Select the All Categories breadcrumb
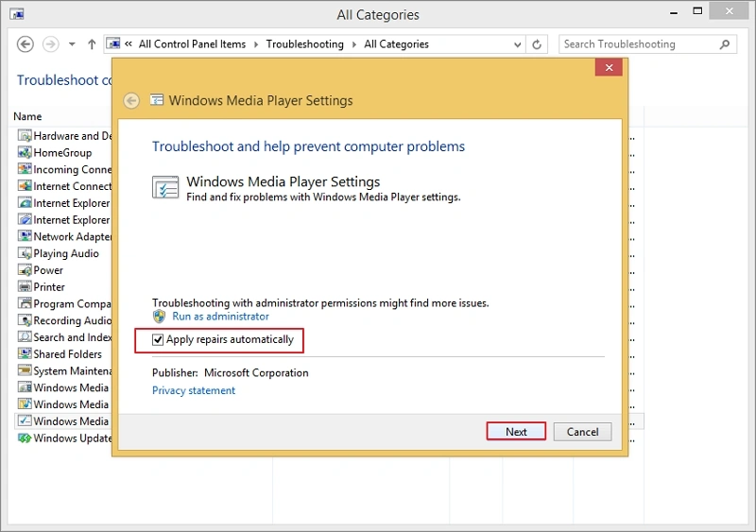 coord(396,43)
